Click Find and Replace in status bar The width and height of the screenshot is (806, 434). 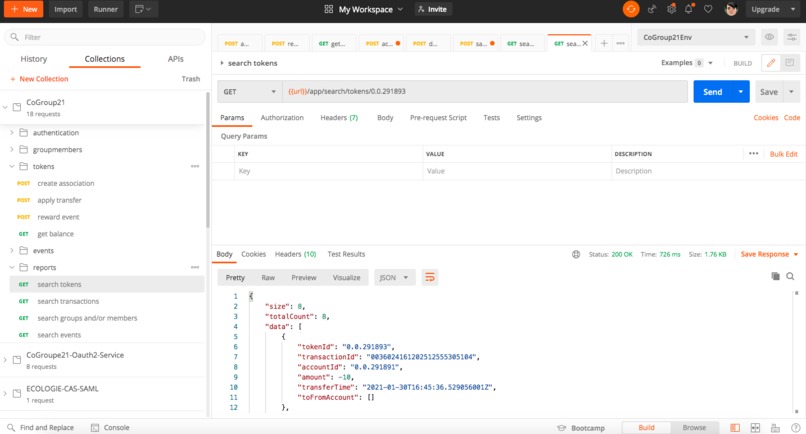pos(41,427)
